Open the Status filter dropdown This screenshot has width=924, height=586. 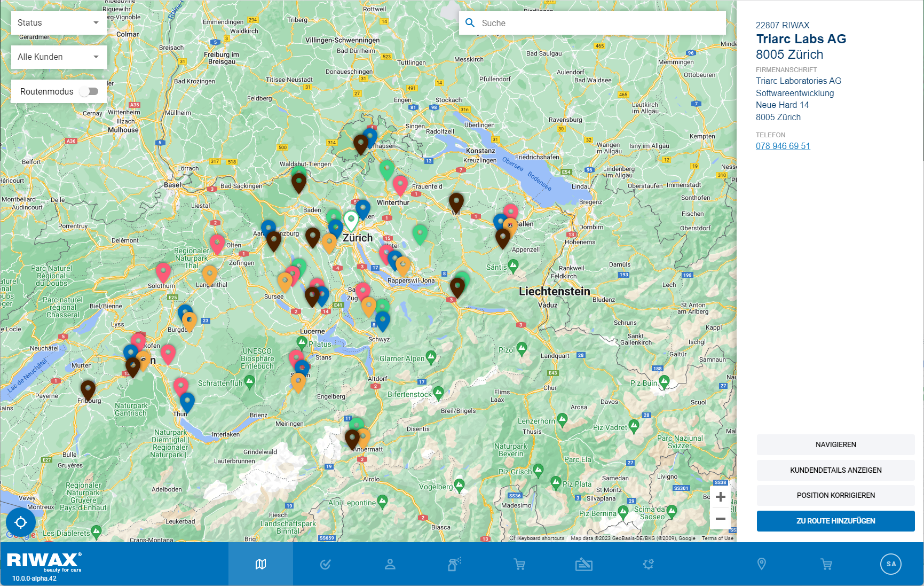pyautogui.click(x=58, y=22)
